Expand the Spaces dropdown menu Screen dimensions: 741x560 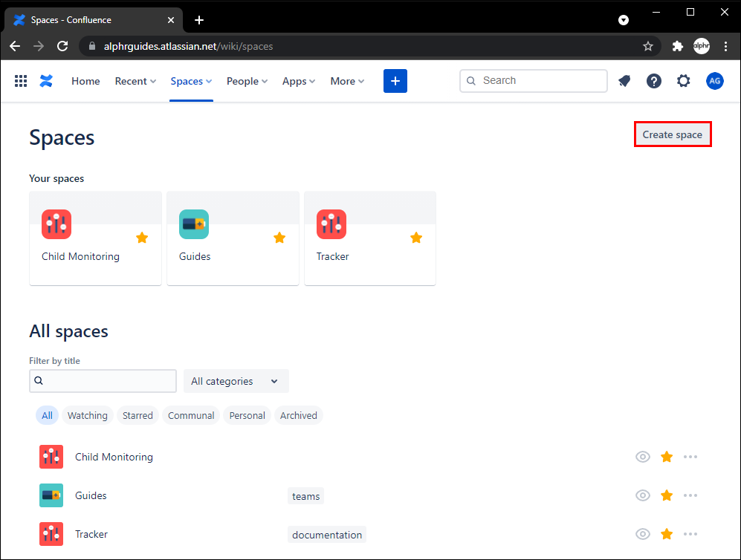tap(191, 81)
